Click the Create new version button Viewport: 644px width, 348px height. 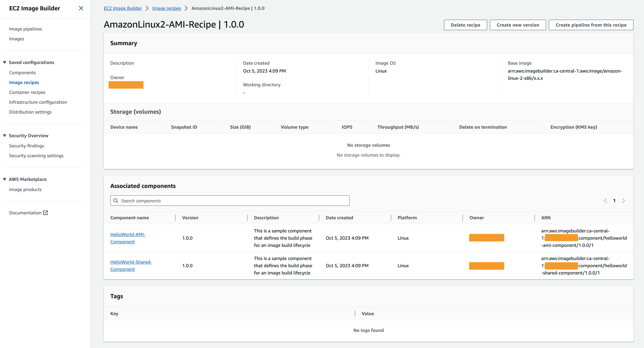pyautogui.click(x=518, y=25)
